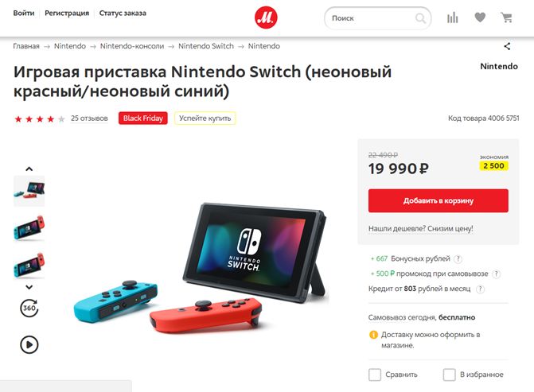Image resolution: width=534 pixels, height=392 pixels.
Task: Go to Статус заказа page
Action: (x=123, y=13)
